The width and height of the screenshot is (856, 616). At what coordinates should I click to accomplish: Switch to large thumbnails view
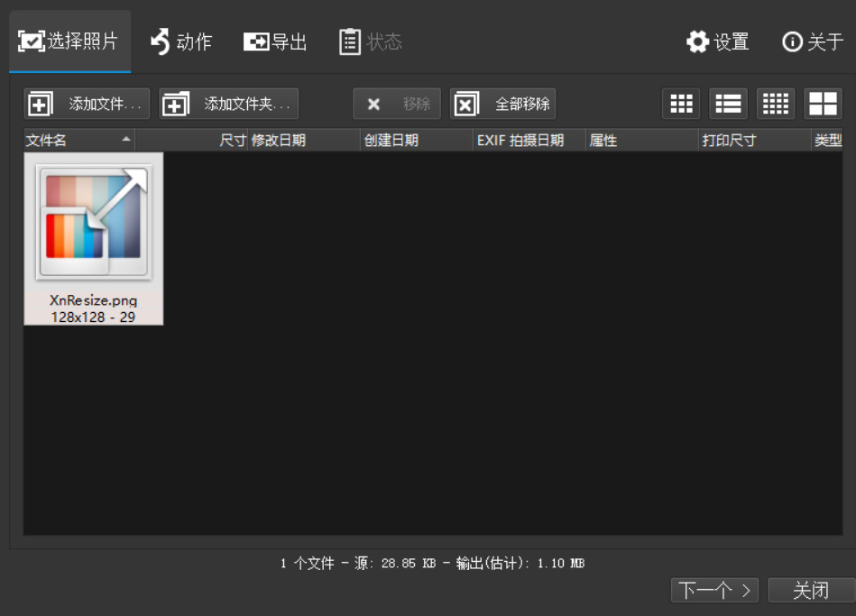pos(824,104)
